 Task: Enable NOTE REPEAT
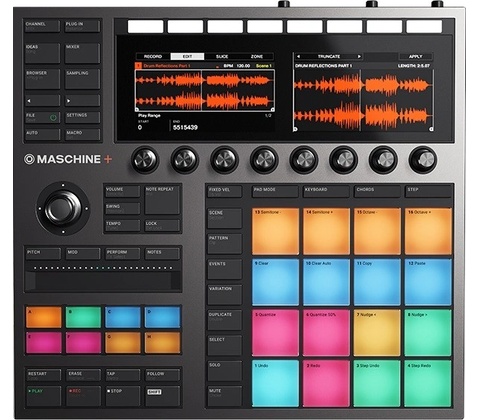[162, 200]
